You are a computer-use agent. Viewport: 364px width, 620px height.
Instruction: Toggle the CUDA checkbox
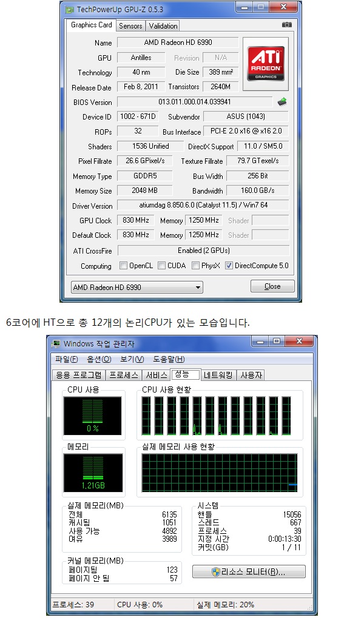[161, 265]
